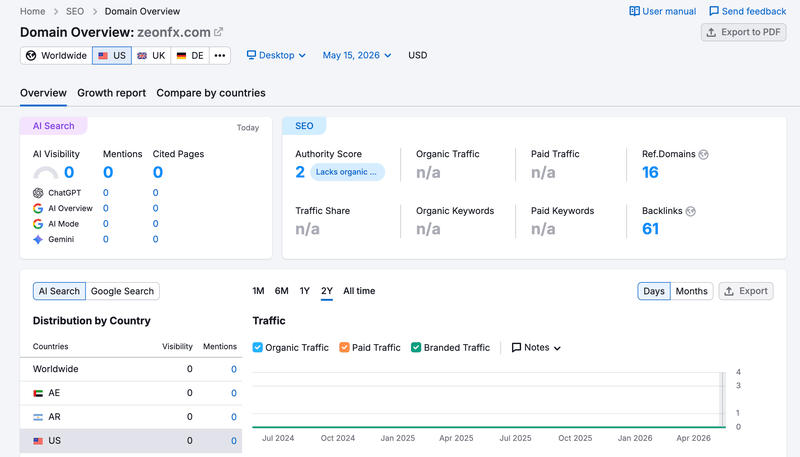Click the Apr 2026 chart end marker
Viewport: 800px width, 457px height.
click(722, 399)
